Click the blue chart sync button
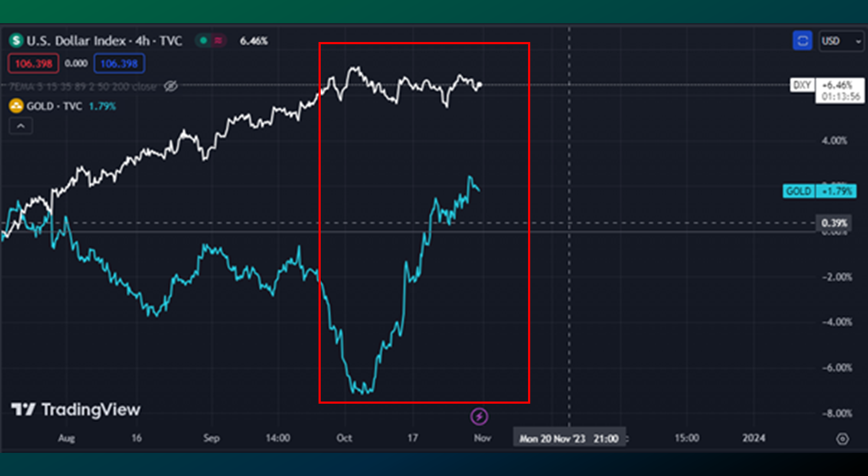 click(x=802, y=41)
